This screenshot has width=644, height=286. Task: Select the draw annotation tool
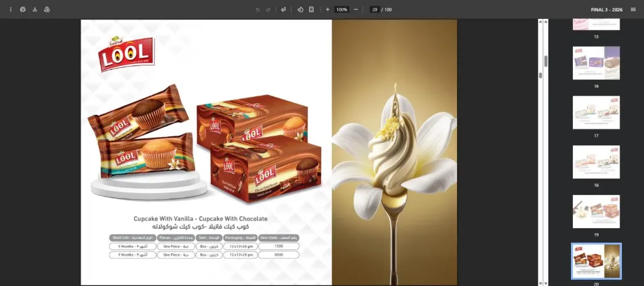(x=283, y=9)
